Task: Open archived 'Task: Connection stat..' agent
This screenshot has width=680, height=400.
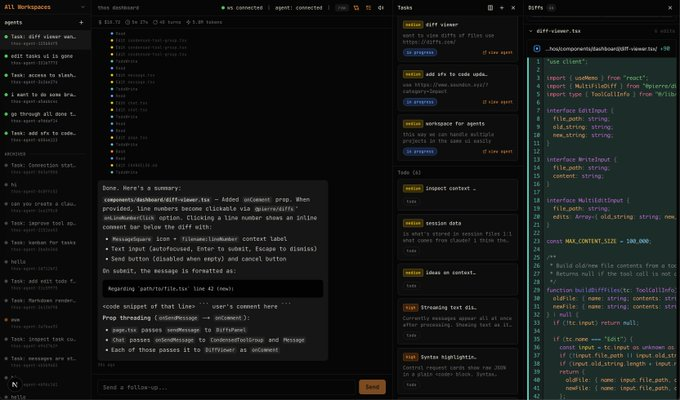Action: [x=45, y=169]
